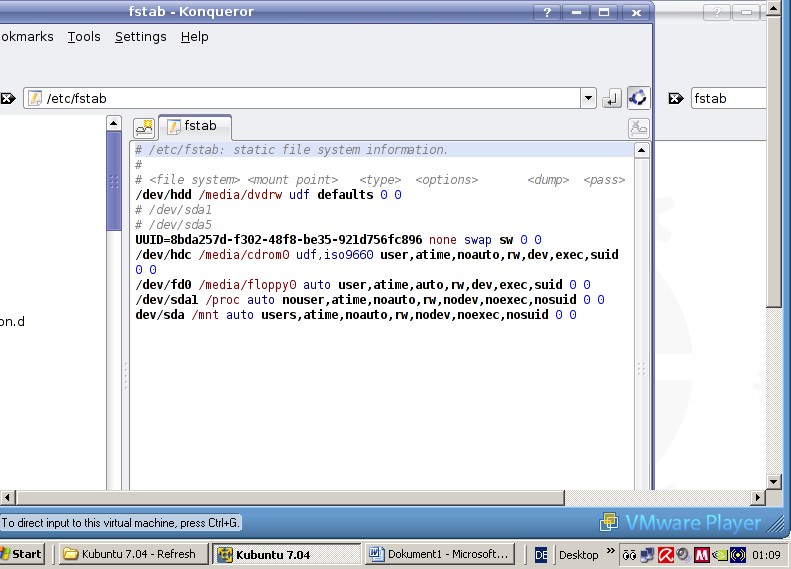Clear the location bar with the black X icon

click(8, 98)
